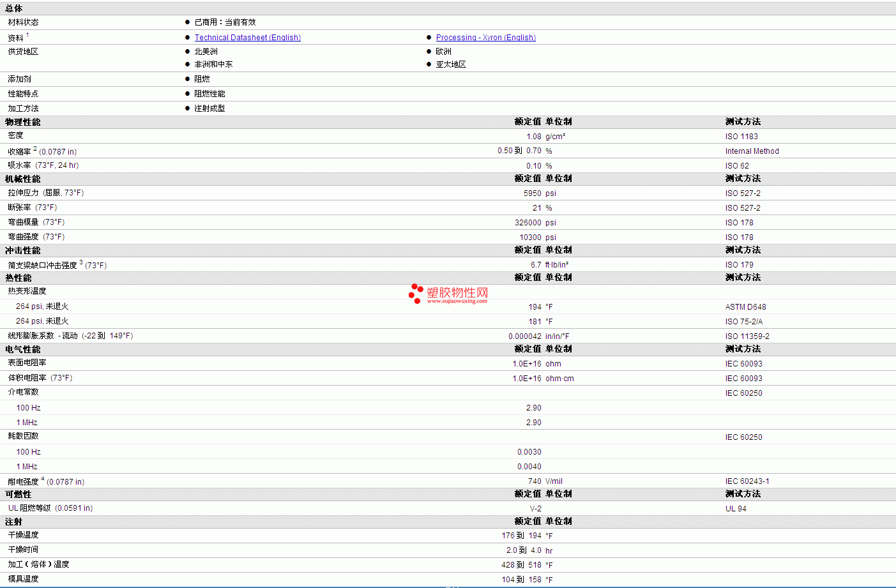Click the 欧洲 availability entry
Image resolution: width=896 pixels, height=588 pixels.
443,52
